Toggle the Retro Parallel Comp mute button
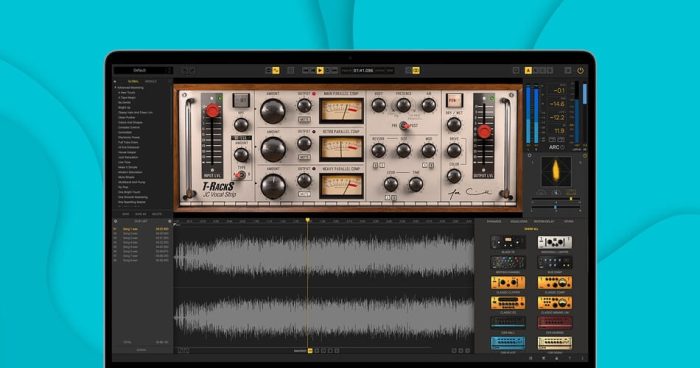 pos(304,157)
